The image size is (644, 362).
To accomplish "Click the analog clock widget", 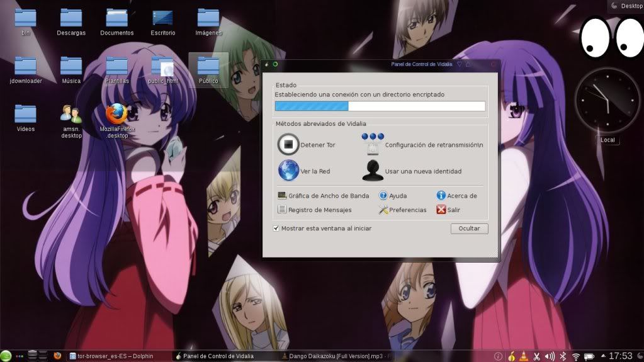I will (607, 100).
